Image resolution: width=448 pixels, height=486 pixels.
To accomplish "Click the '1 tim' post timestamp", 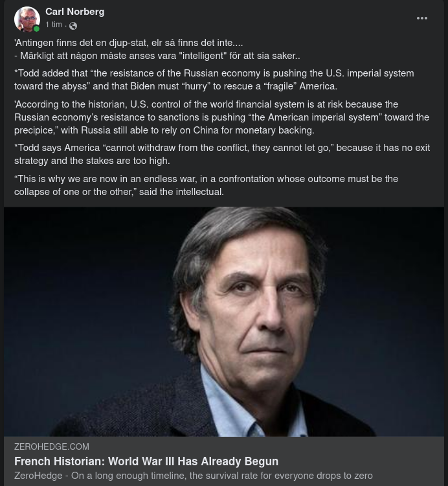I will pyautogui.click(x=54, y=25).
